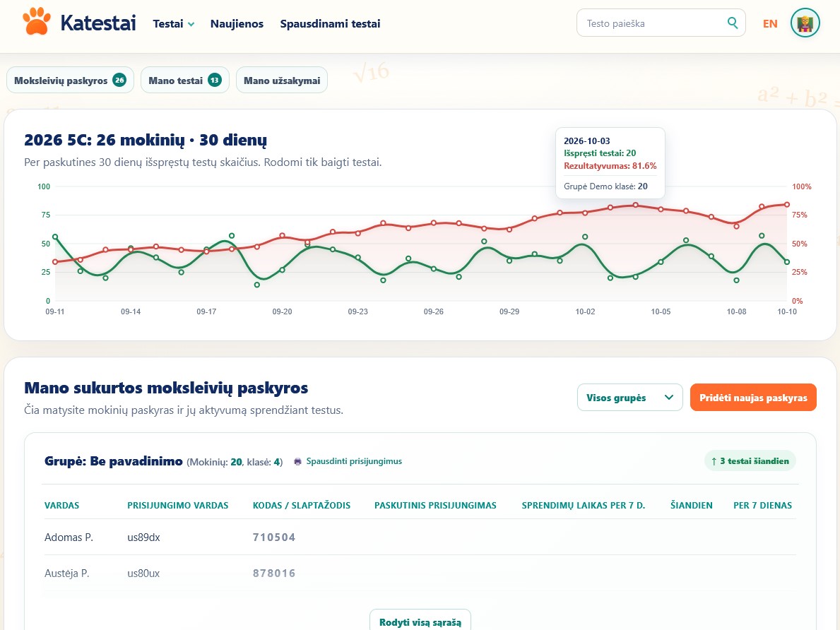Screen dimensions: 840x630
Task: Expand the Testai menu chevron
Action: tap(191, 24)
